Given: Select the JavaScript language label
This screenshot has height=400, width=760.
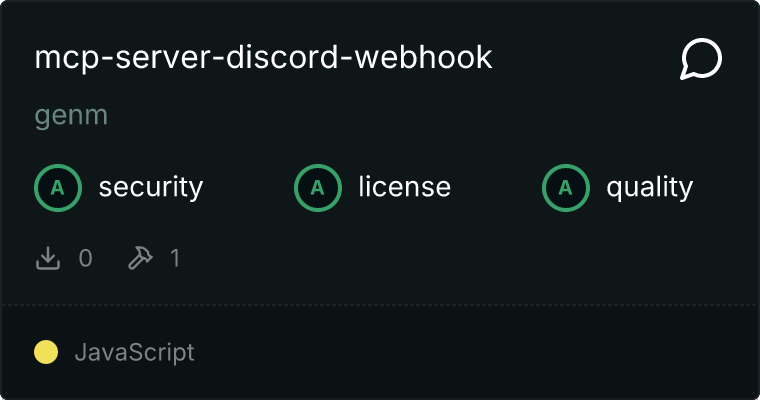Looking at the screenshot, I should pos(135,352).
